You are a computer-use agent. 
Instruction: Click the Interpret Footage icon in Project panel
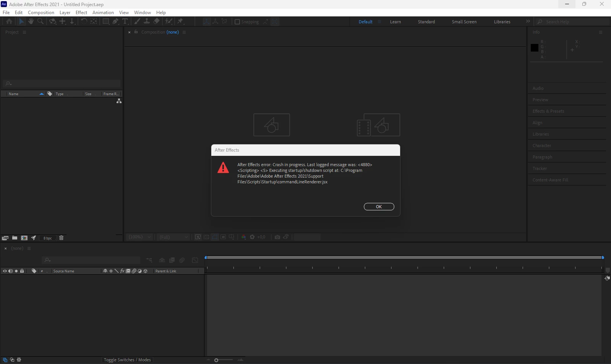(5, 238)
